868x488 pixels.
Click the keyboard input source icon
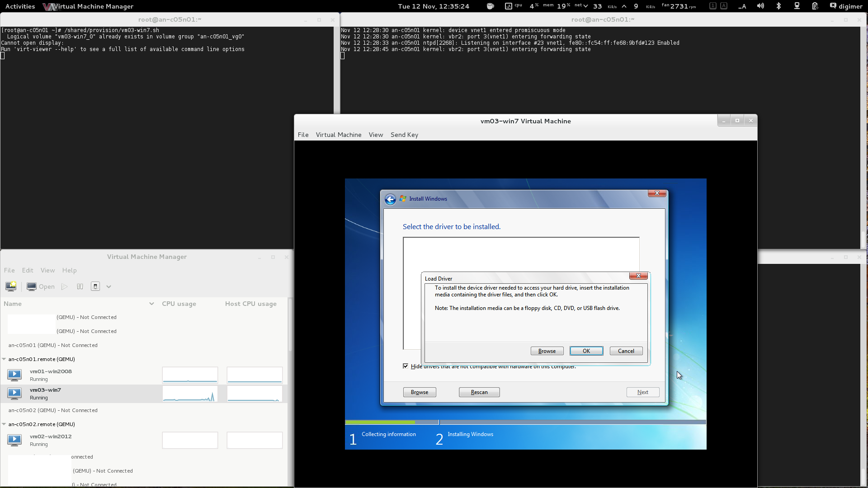pyautogui.click(x=742, y=6)
